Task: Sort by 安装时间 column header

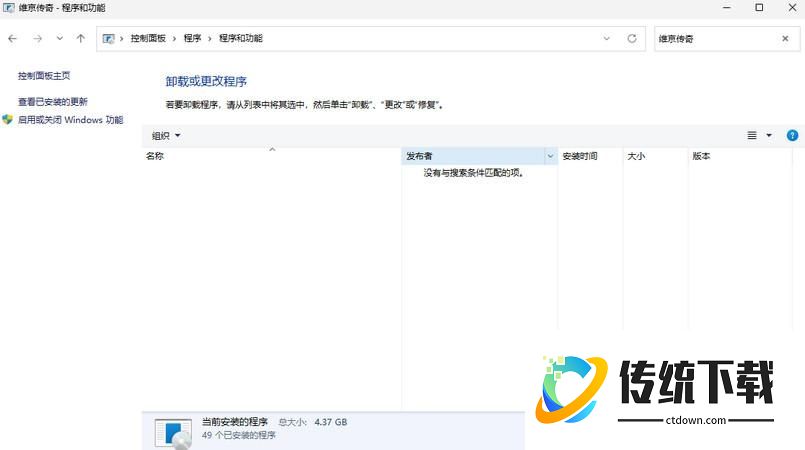Action: [x=579, y=157]
